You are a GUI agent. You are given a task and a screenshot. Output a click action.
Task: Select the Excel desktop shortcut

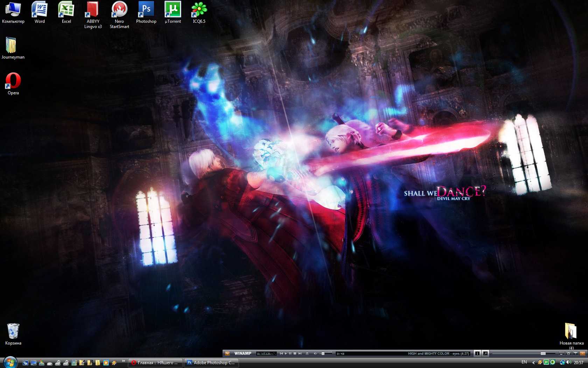coord(66,12)
